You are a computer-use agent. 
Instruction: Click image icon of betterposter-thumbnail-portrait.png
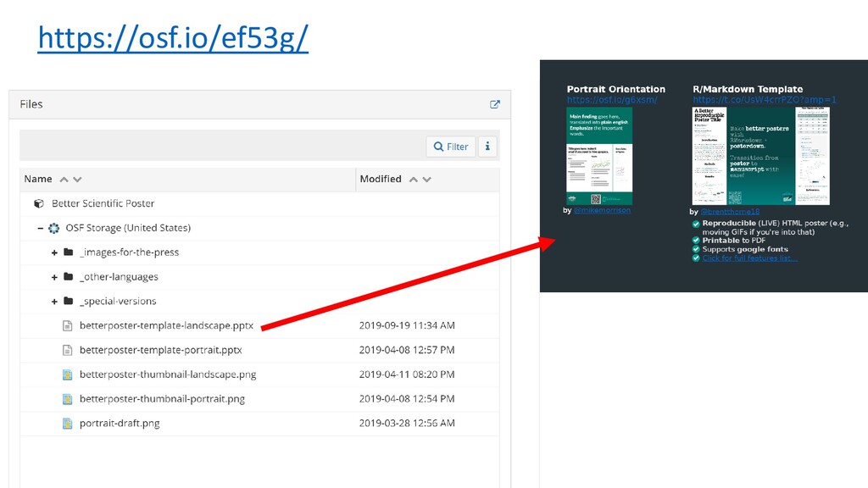(68, 399)
